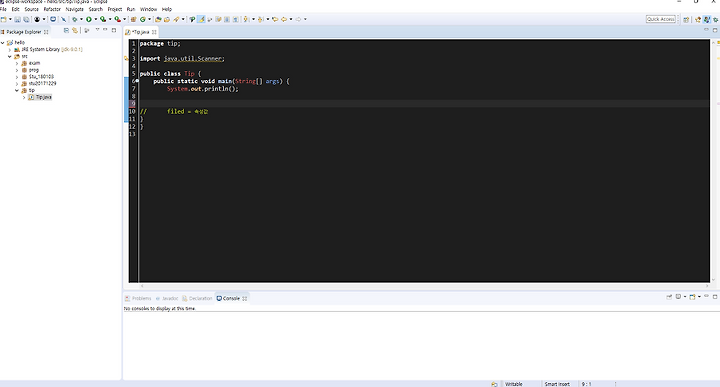
Task: Expand the stu20171229 package node
Action: 17,84
